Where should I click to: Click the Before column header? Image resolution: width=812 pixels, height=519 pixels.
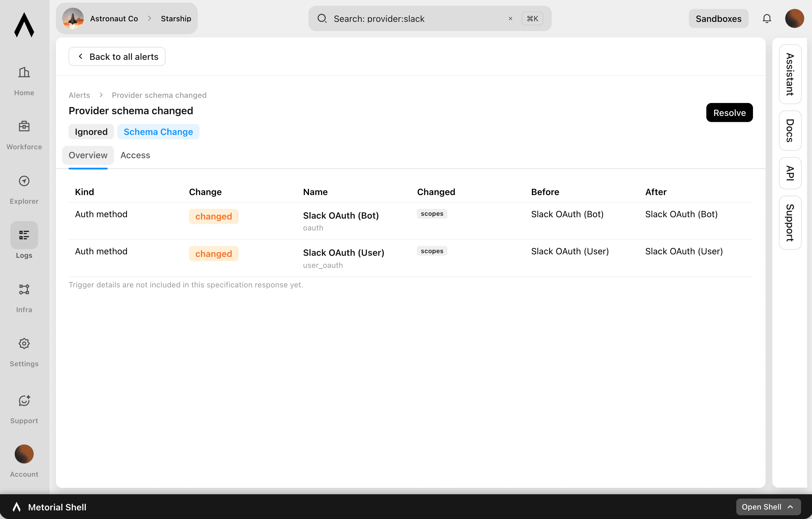point(545,192)
